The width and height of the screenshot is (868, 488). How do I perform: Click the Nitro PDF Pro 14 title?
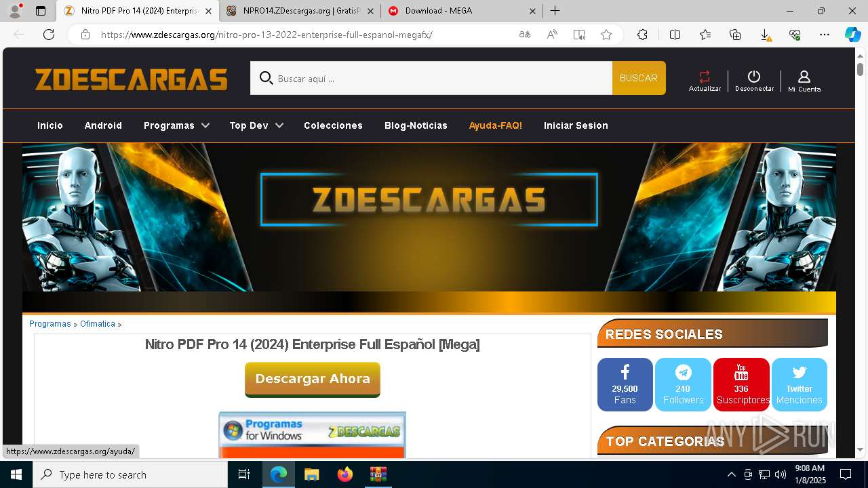pyautogui.click(x=313, y=344)
